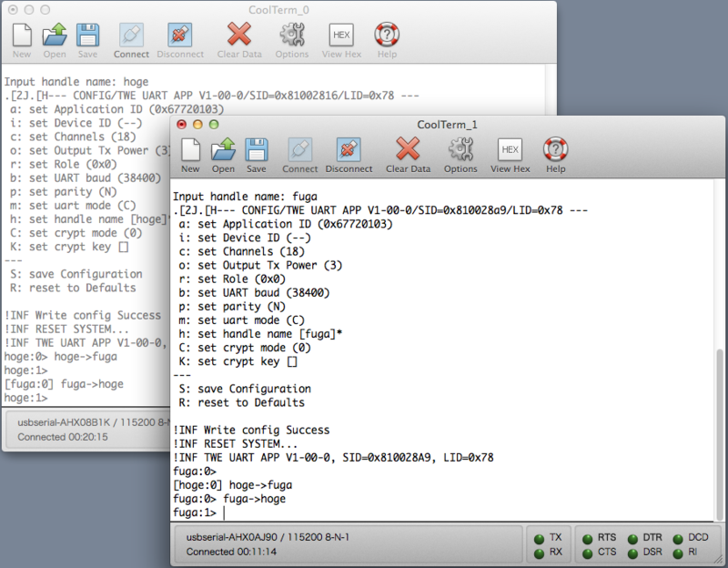The width and height of the screenshot is (728, 568).
Task: Click CoolTerm_0 title bar to focus window
Action: click(278, 10)
